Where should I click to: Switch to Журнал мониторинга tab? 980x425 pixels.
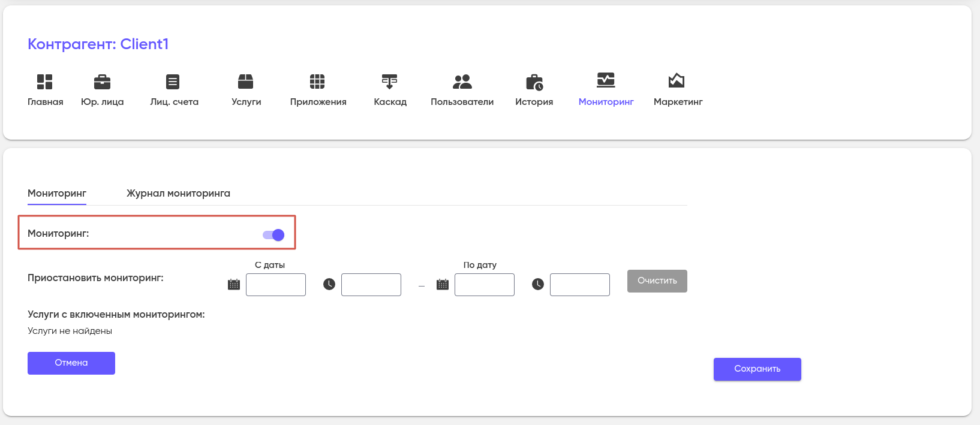pos(178,193)
